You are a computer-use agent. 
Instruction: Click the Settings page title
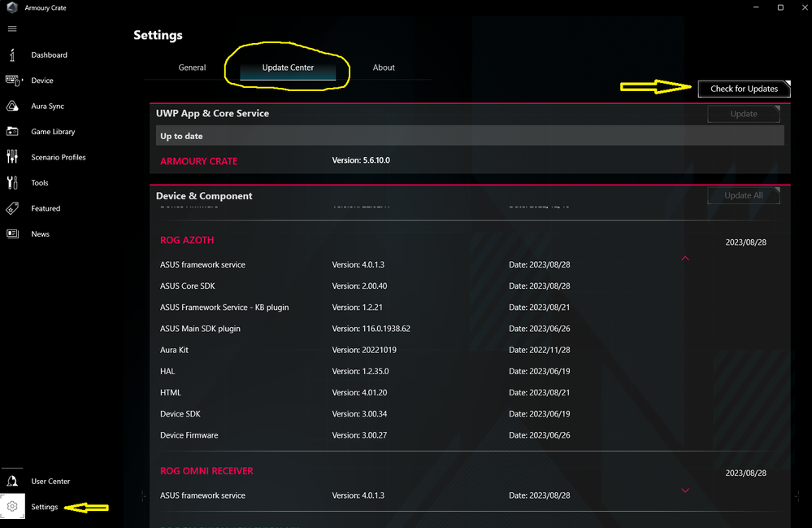(158, 35)
